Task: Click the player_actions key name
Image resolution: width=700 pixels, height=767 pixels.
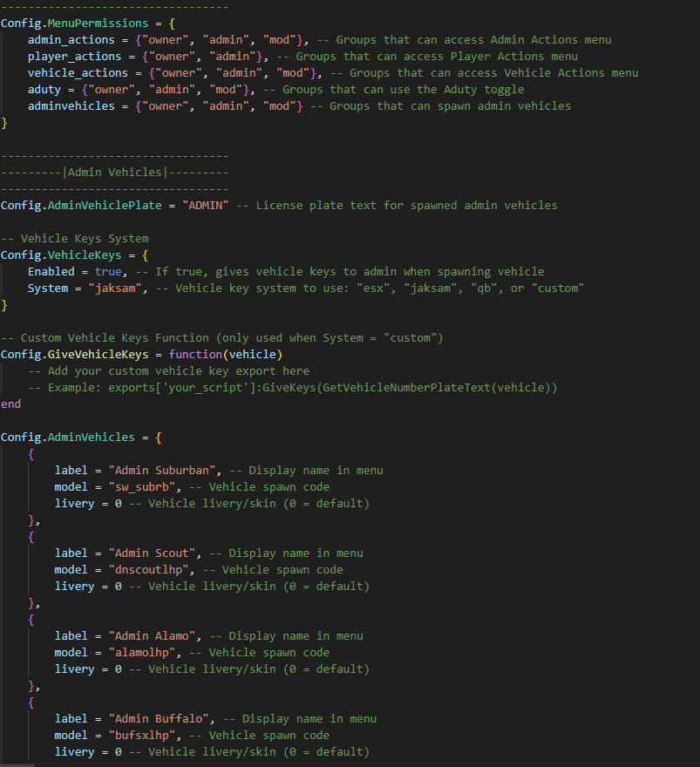Action: (x=74, y=57)
